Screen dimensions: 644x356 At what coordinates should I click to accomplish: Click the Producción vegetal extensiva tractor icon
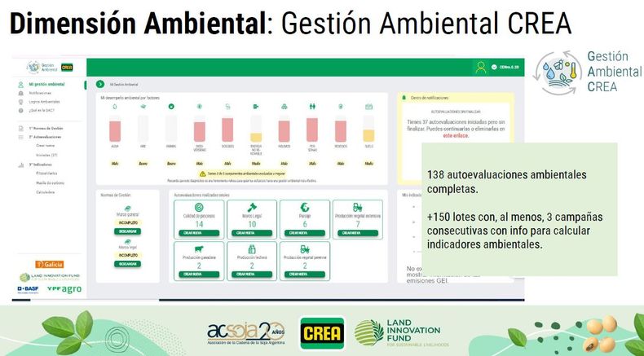pos(357,208)
